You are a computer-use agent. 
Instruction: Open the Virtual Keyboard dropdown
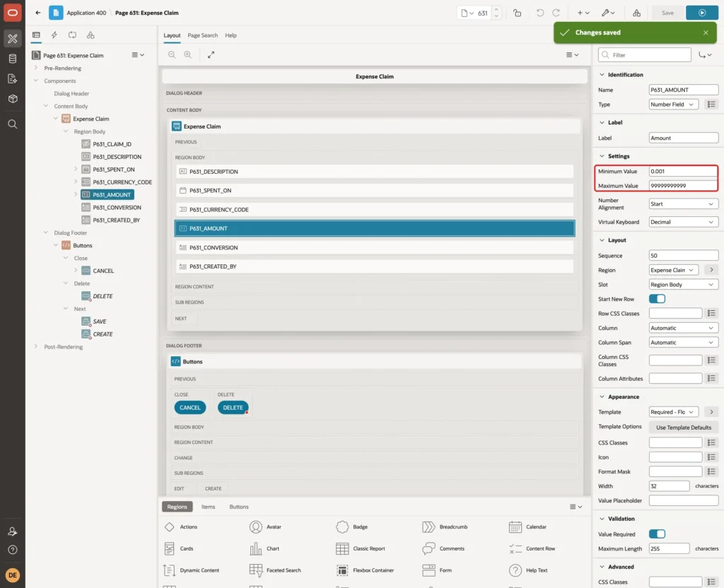click(684, 222)
